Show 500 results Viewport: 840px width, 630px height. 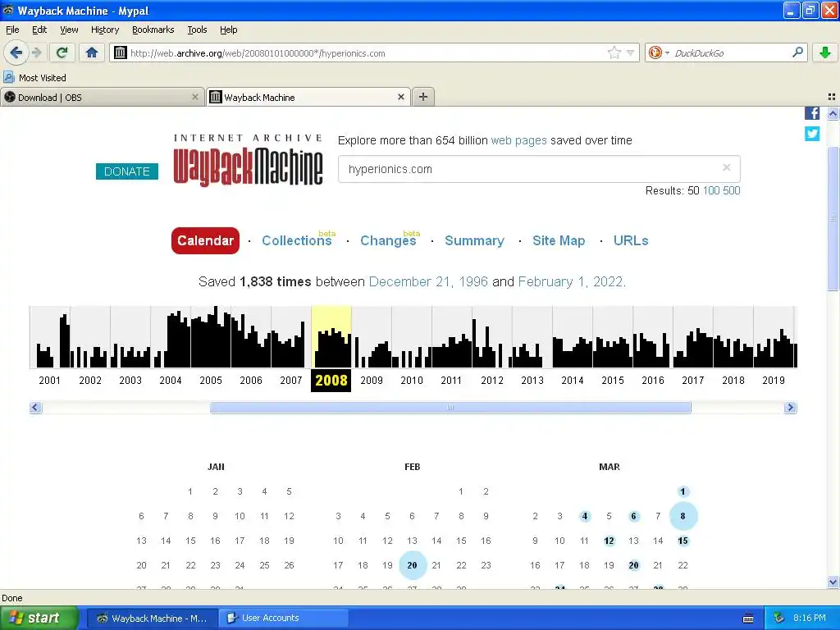(731, 190)
